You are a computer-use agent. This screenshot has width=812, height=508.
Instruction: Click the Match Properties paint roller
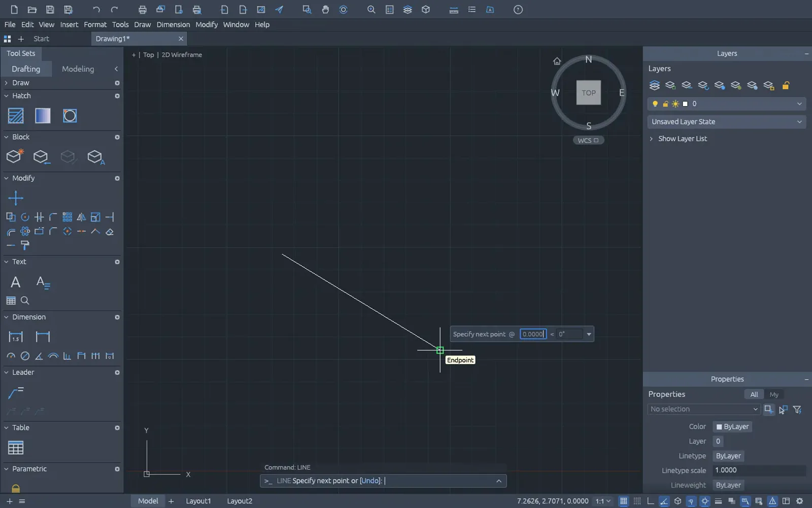25,245
